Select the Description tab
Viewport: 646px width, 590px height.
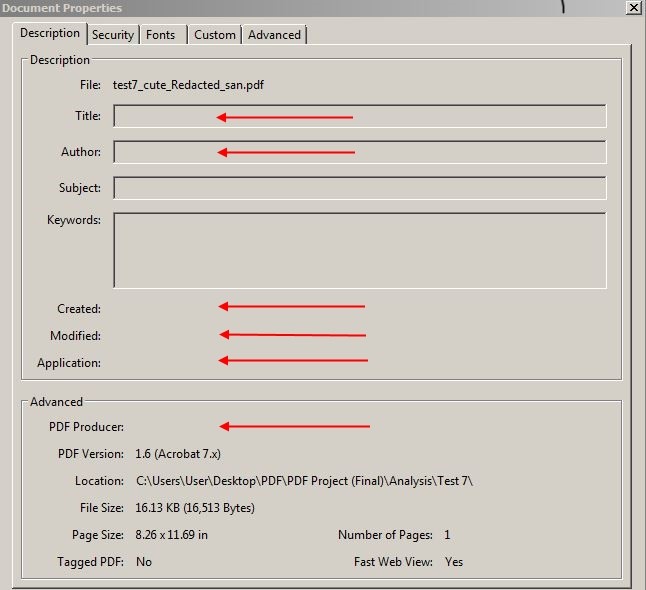tap(50, 34)
